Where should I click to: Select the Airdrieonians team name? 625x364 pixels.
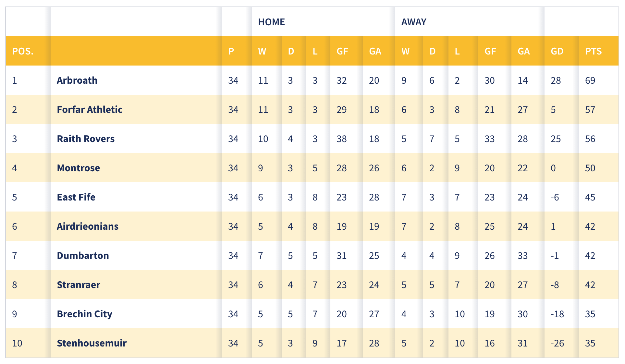pos(88,226)
